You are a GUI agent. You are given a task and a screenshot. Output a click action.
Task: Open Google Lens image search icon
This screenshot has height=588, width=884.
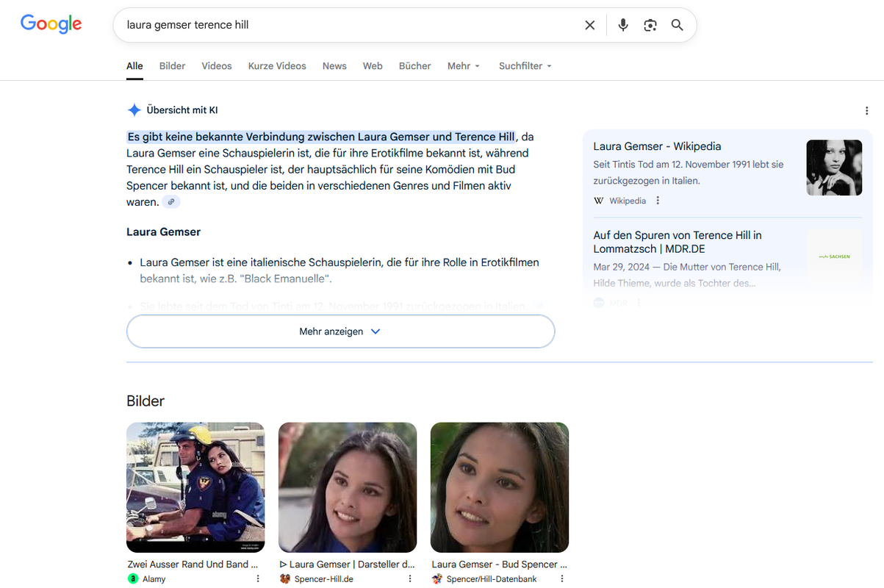(x=650, y=25)
